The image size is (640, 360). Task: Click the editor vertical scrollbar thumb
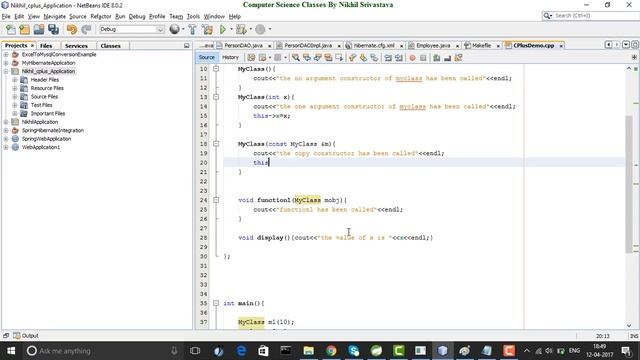click(x=629, y=184)
